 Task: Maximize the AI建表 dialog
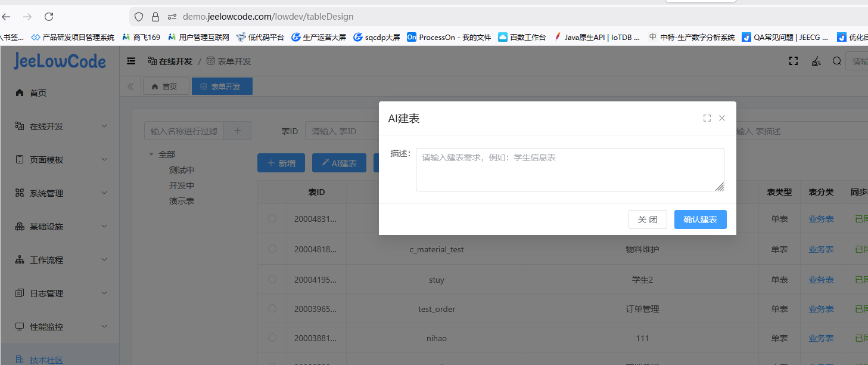707,118
